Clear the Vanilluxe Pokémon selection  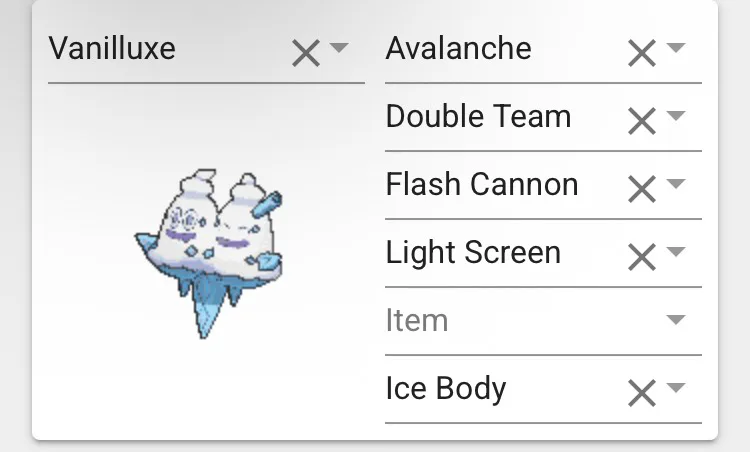[x=305, y=53]
